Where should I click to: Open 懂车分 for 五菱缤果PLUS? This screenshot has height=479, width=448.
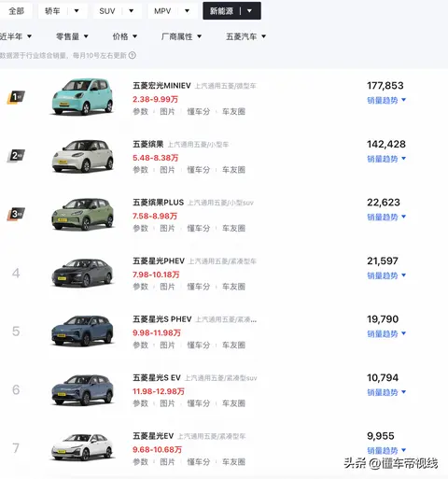(x=199, y=228)
